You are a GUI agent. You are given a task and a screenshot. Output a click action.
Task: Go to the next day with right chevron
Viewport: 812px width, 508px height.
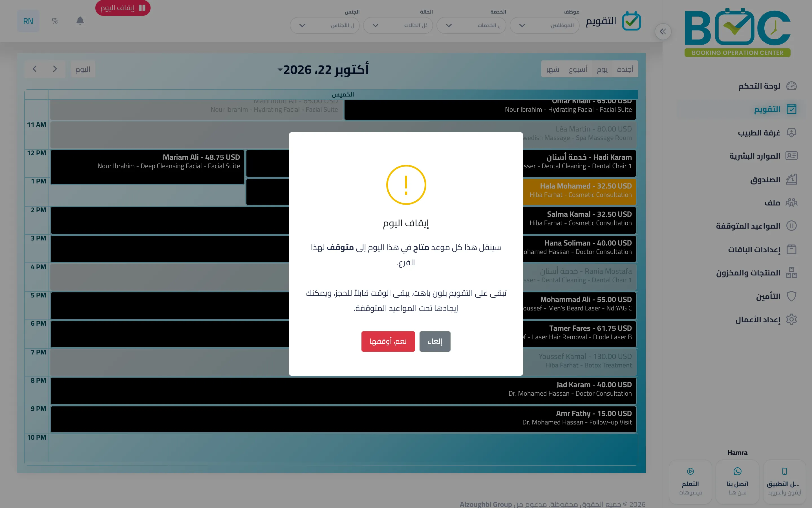coord(55,69)
